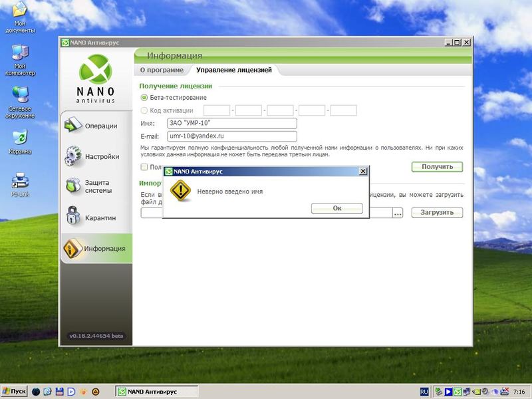Open the Настройки gears section
532x399 pixels.
point(96,157)
